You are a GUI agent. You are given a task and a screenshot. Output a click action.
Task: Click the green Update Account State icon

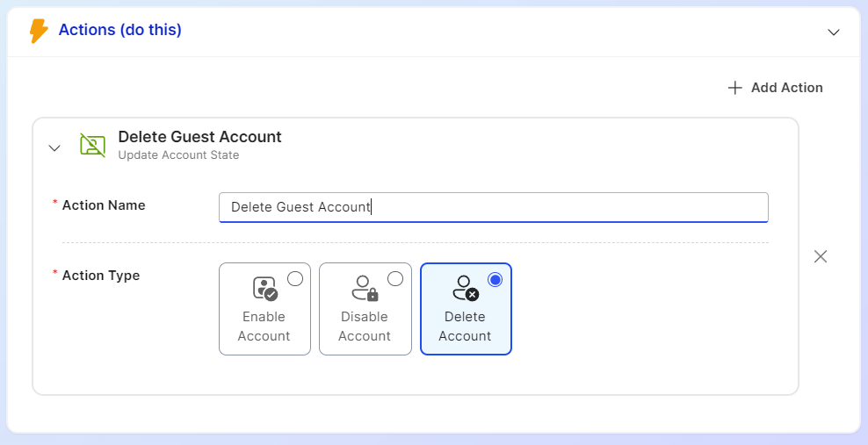[x=92, y=145]
